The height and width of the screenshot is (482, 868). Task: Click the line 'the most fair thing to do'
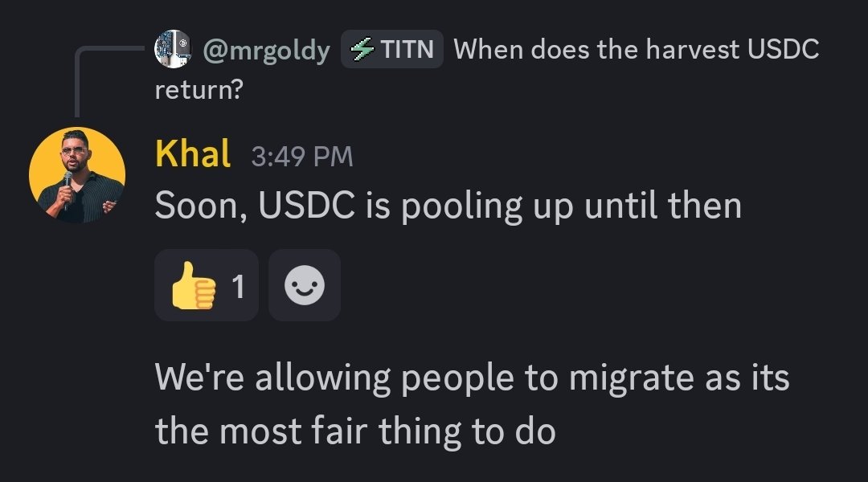[x=354, y=432]
